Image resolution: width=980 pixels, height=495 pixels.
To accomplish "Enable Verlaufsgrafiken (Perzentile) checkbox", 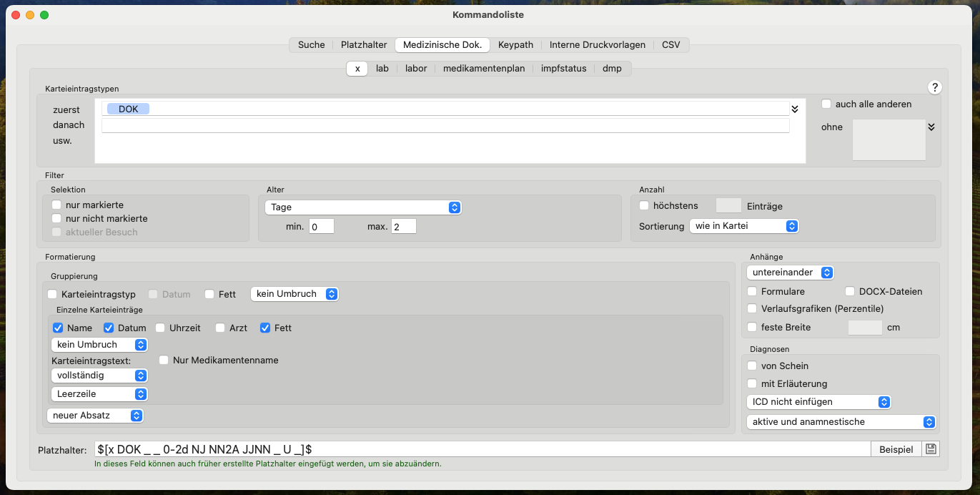I will pos(752,308).
